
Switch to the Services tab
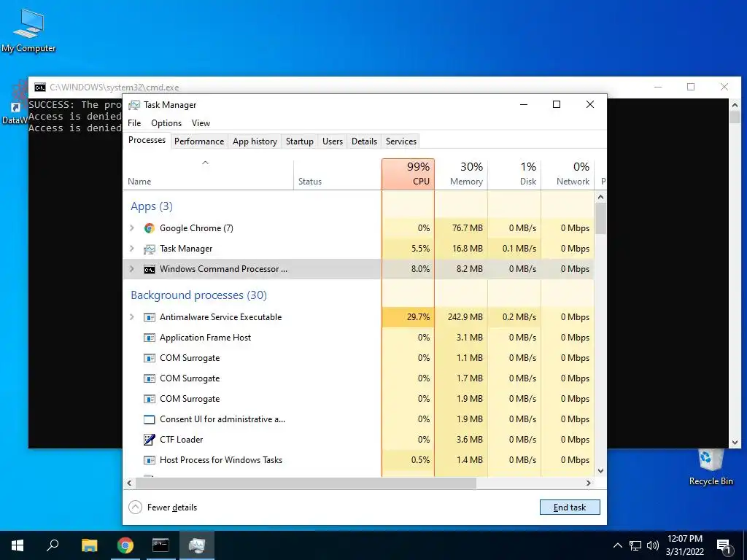click(401, 141)
